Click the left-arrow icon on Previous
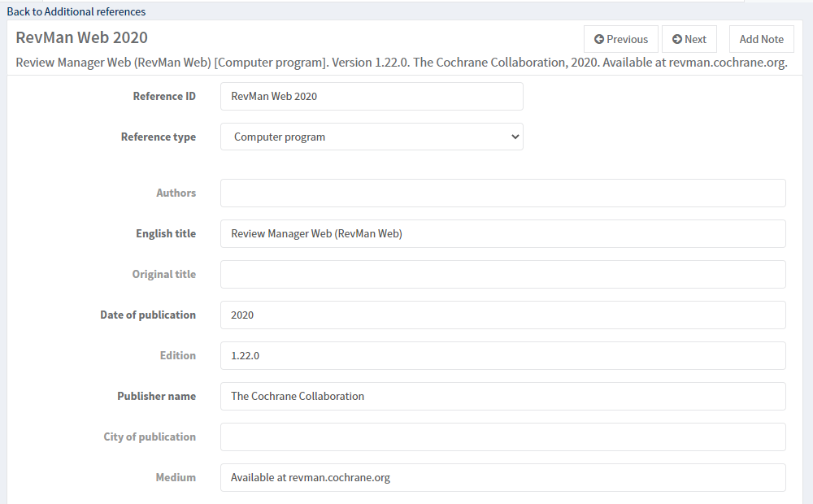813x504 pixels. pyautogui.click(x=599, y=39)
